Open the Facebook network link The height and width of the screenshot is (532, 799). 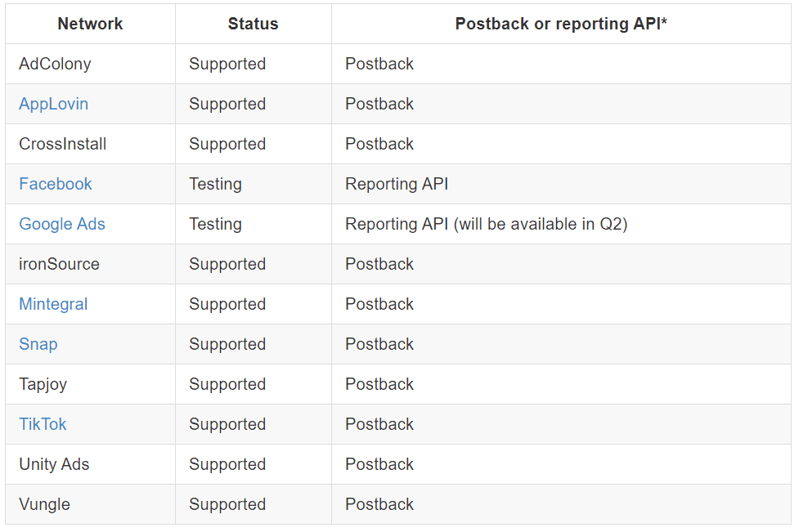55,184
